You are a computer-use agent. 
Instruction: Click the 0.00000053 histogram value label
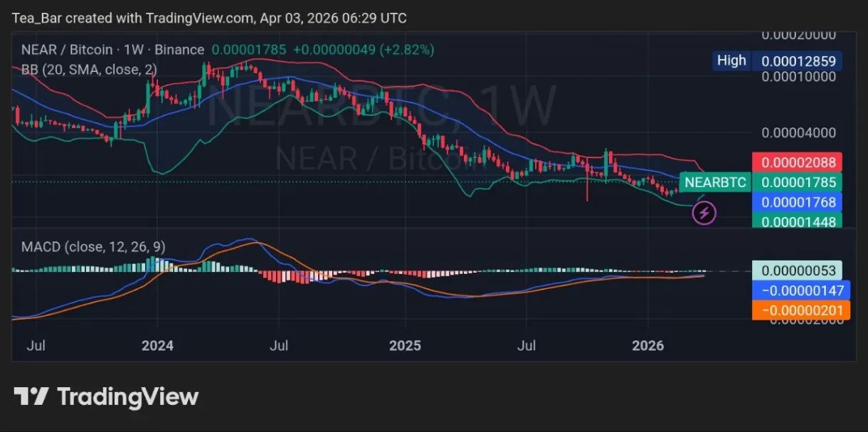[797, 270]
